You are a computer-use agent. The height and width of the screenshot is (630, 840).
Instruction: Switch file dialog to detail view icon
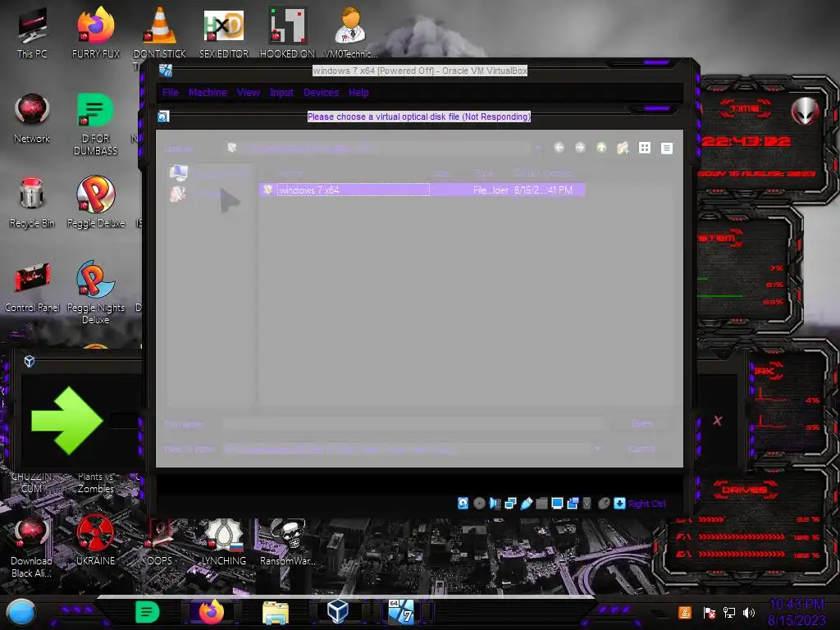666,148
